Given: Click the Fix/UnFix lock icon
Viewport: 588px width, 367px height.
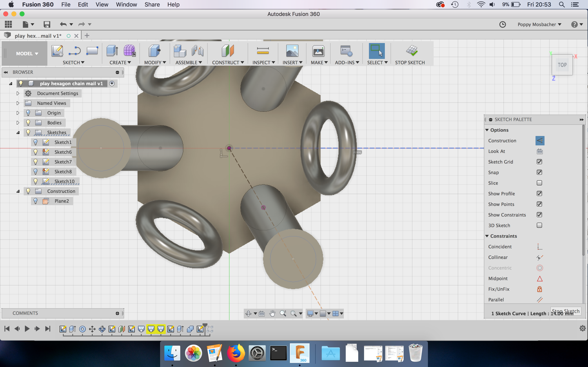Looking at the screenshot, I should click(539, 289).
